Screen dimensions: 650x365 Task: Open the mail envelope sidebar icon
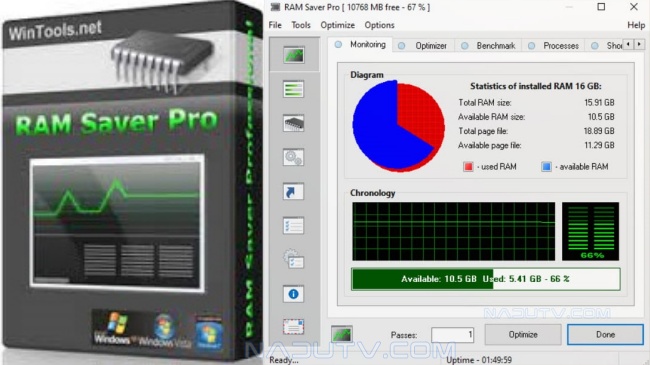(x=293, y=327)
